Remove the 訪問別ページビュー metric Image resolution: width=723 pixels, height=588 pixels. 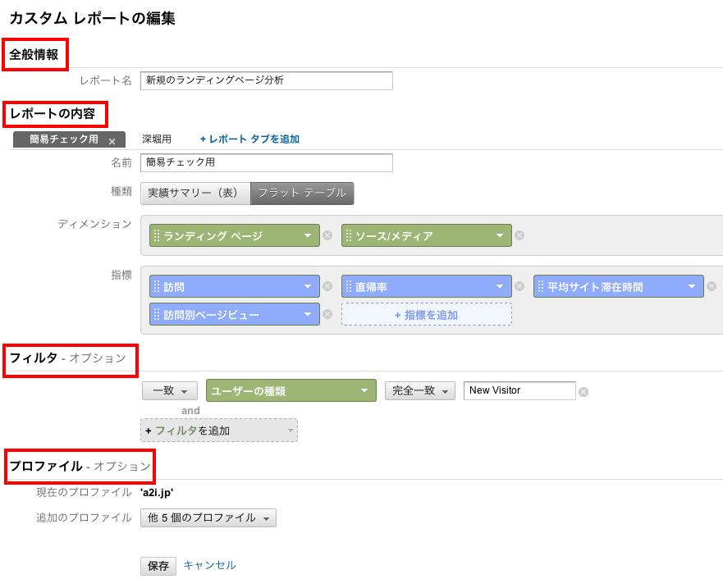coord(327,314)
